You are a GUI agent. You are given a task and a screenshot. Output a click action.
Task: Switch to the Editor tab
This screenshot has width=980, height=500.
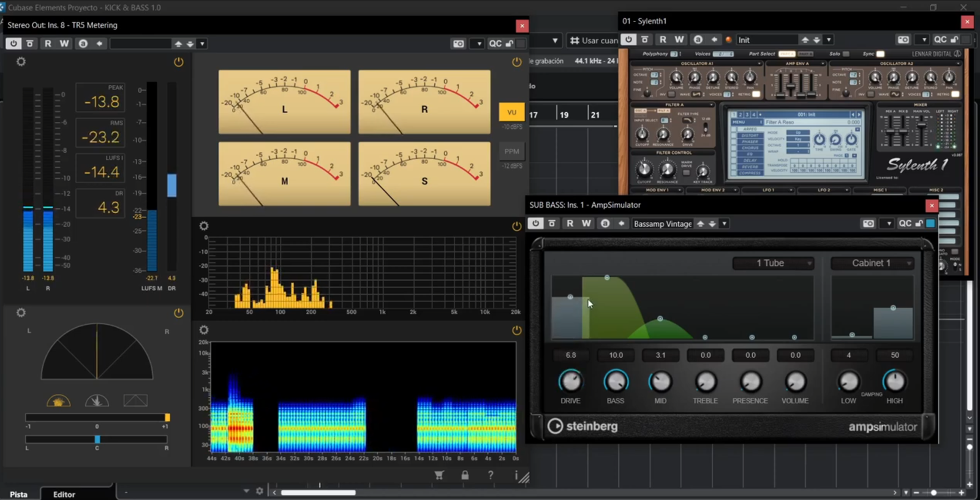coord(64,494)
